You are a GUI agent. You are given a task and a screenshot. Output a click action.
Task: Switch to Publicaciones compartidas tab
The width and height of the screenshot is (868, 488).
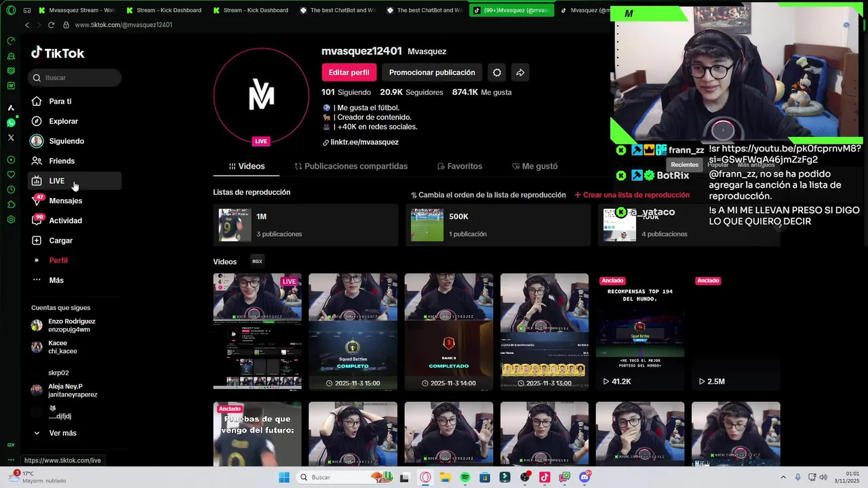(351, 166)
